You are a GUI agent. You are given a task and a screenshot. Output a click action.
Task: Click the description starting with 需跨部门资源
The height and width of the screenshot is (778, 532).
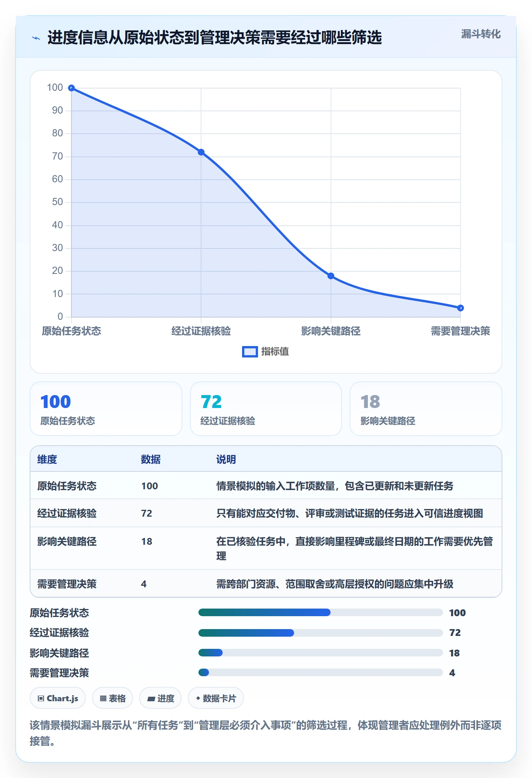(x=335, y=584)
